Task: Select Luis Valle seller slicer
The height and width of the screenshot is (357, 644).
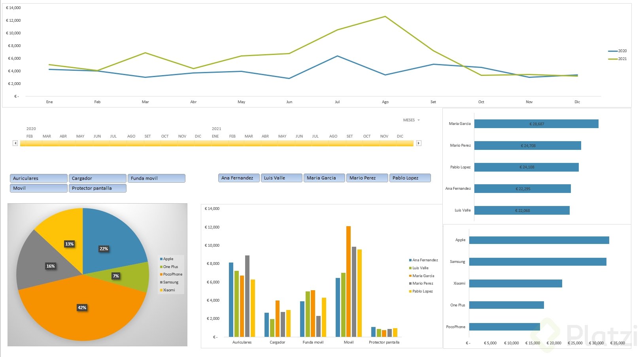Action: 281,178
